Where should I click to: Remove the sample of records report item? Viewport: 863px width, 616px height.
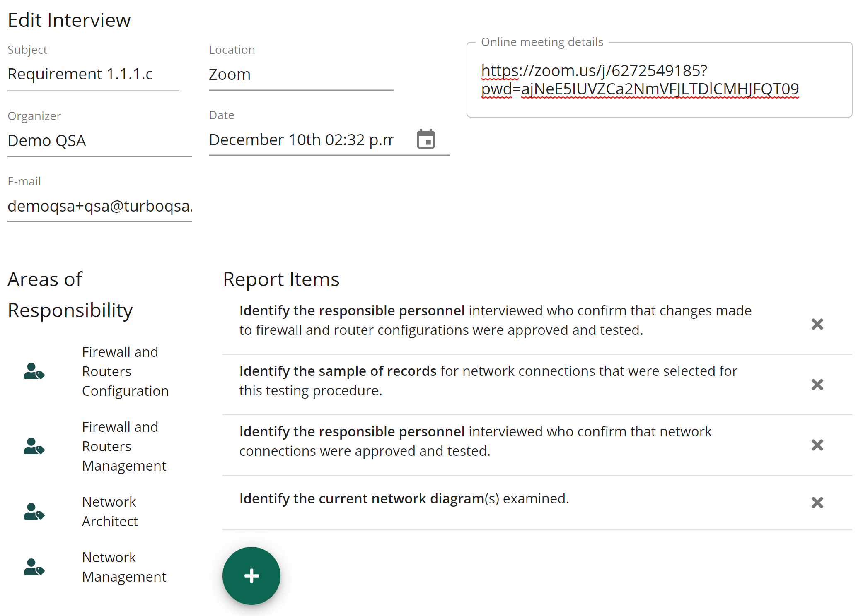click(x=817, y=385)
